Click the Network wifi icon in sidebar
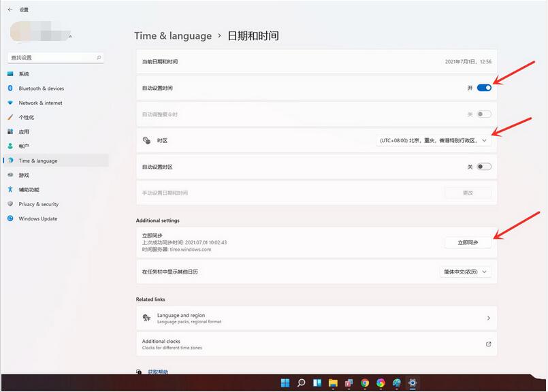Viewport: 548px width, 392px height. point(10,103)
